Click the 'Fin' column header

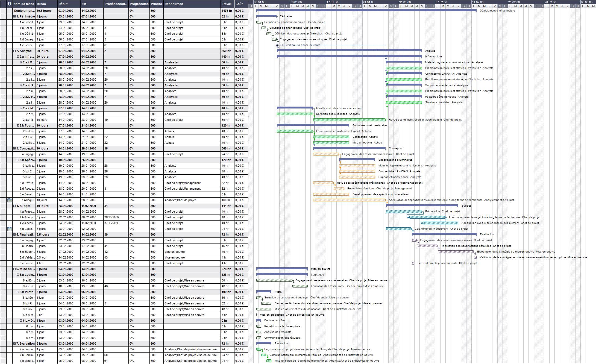click(x=92, y=4)
